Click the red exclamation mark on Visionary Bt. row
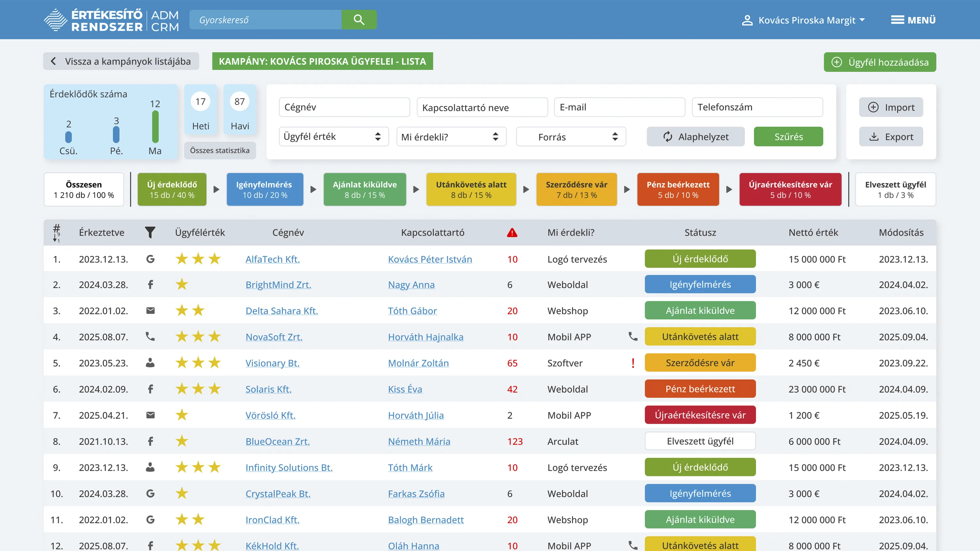This screenshot has width=980, height=551. (633, 363)
